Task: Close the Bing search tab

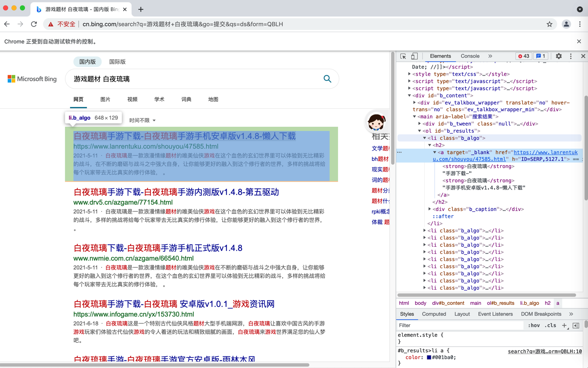Action: tap(125, 9)
